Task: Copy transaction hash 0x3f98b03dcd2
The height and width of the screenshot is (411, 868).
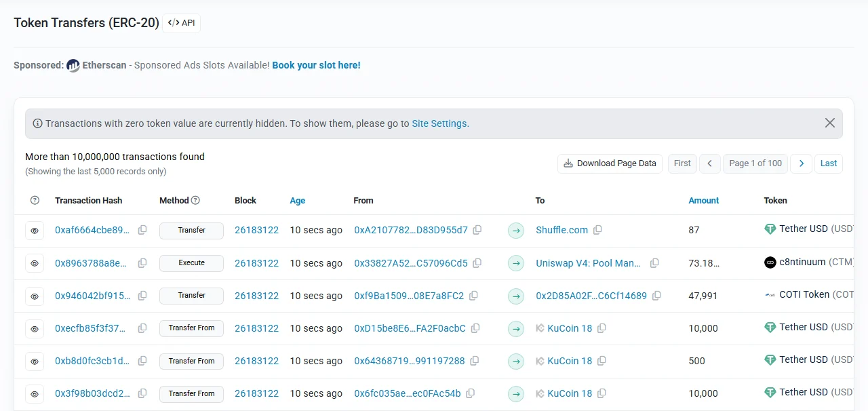Action: [142, 393]
